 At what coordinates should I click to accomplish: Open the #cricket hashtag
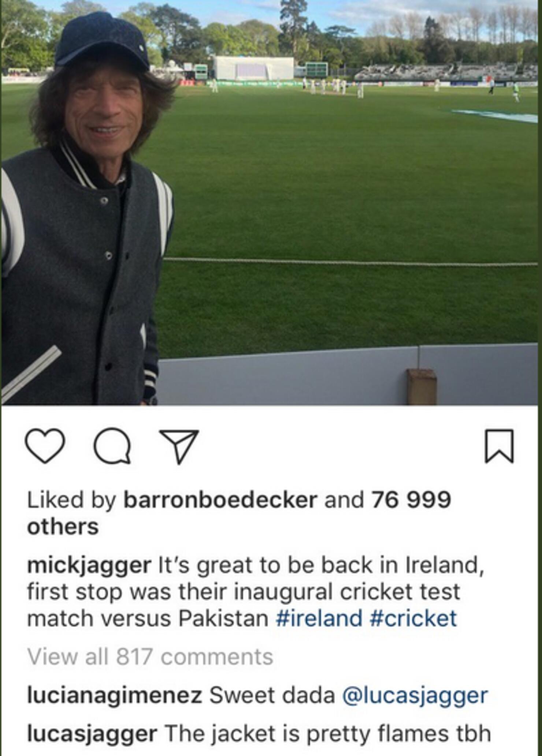(x=413, y=618)
